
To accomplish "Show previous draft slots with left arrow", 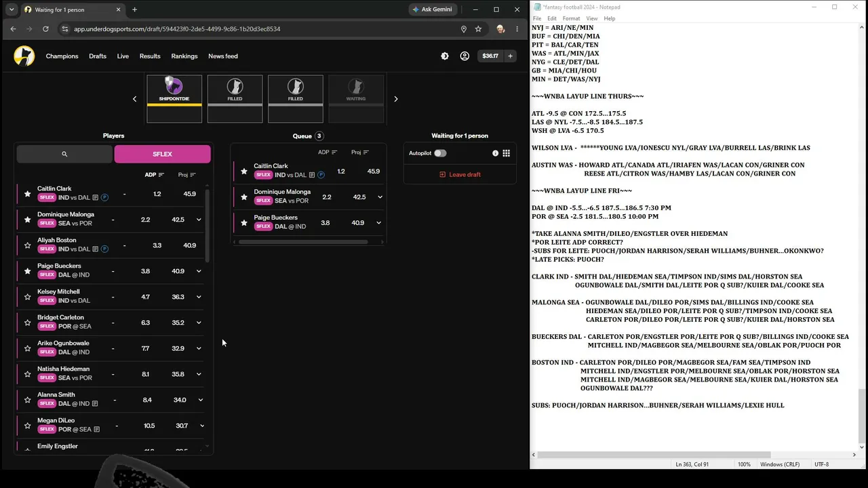I will 134,99.
